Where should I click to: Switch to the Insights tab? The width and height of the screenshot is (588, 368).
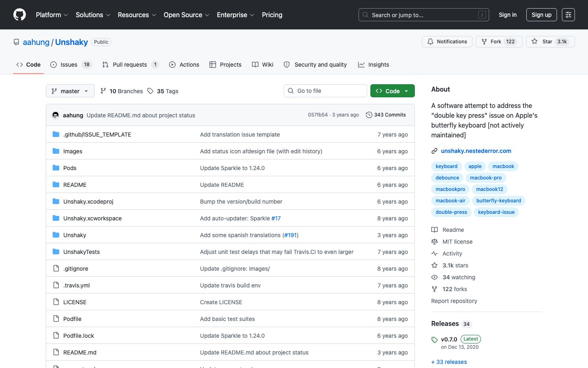(x=374, y=65)
